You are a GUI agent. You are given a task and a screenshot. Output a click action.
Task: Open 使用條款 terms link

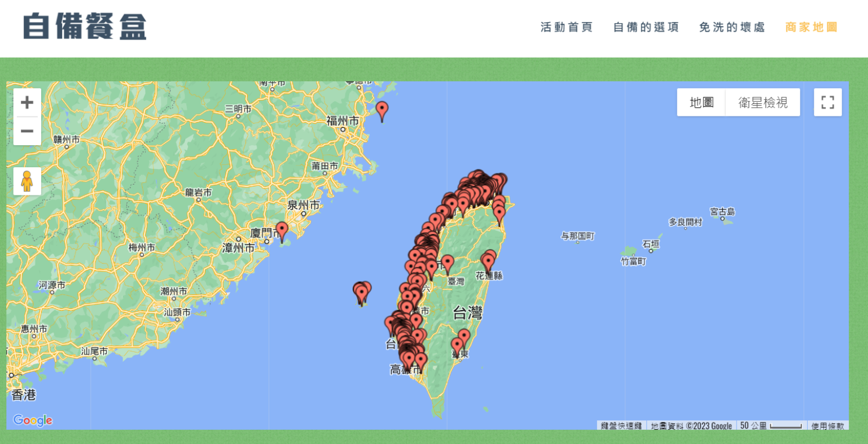pyautogui.click(x=827, y=426)
